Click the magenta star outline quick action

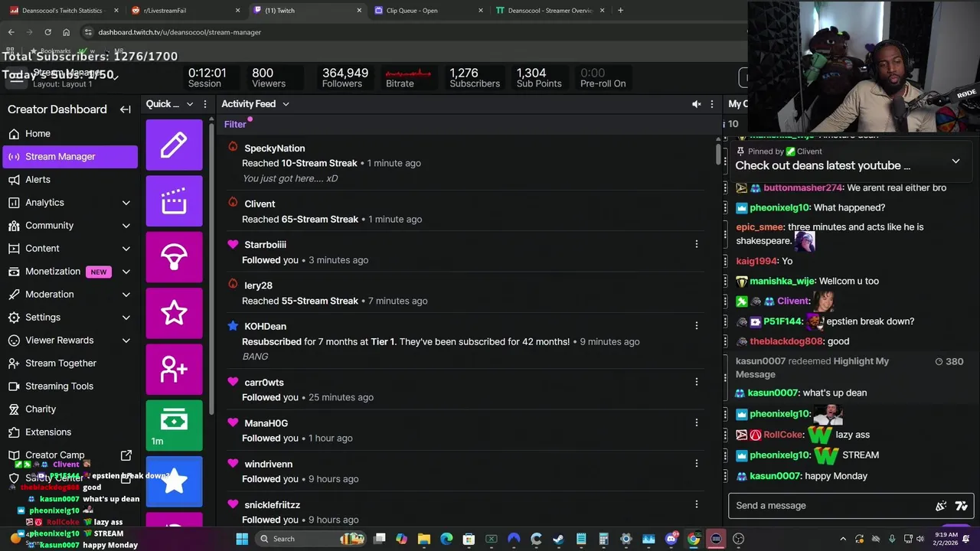(174, 313)
